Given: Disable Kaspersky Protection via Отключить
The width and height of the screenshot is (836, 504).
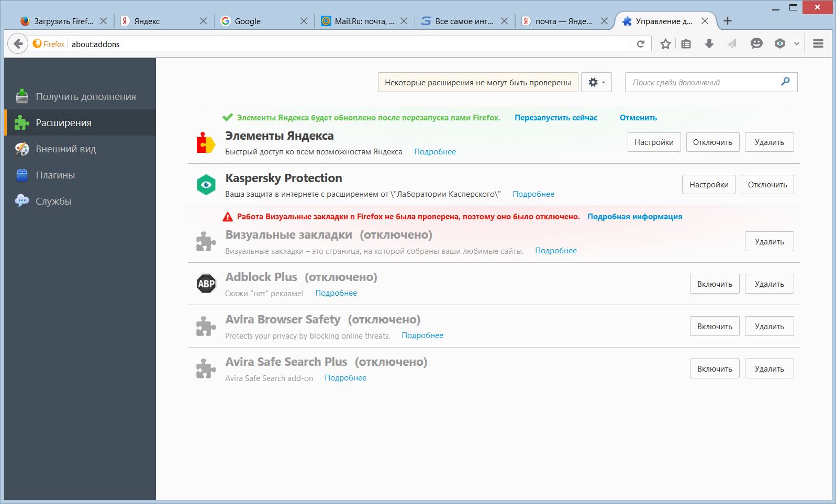Looking at the screenshot, I should click(x=767, y=184).
